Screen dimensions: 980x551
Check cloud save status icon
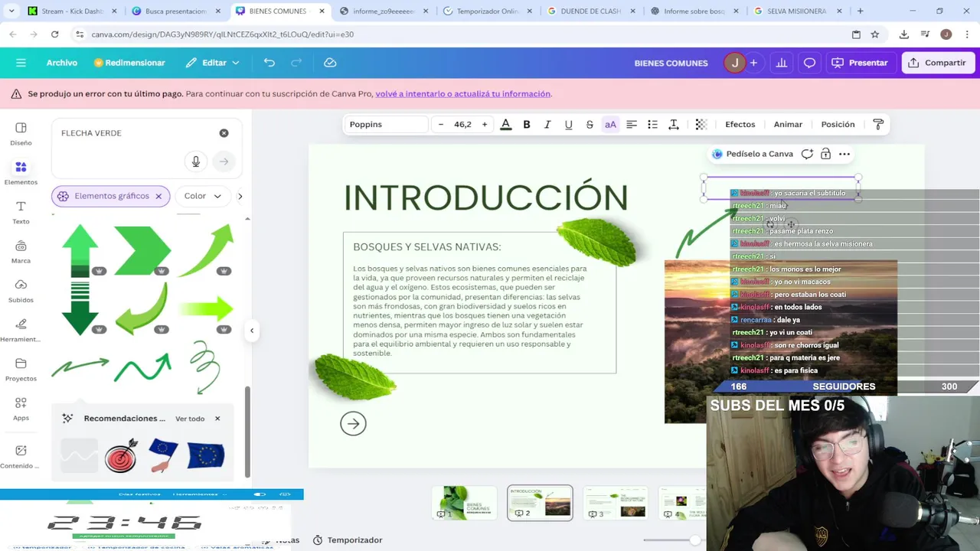[x=330, y=63]
